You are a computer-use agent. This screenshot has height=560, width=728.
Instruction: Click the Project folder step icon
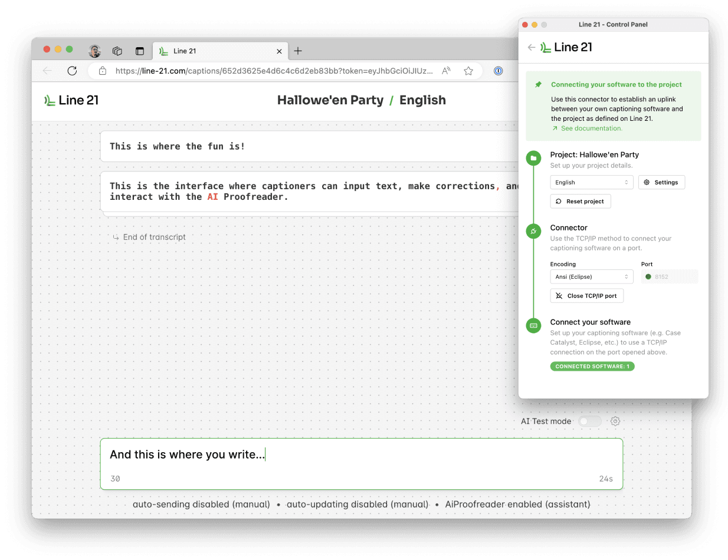(533, 158)
